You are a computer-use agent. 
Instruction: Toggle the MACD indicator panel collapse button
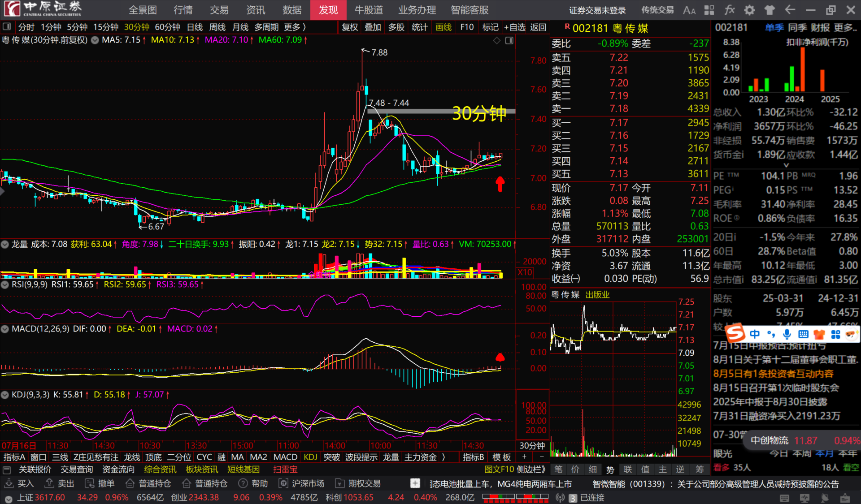[x=5, y=329]
